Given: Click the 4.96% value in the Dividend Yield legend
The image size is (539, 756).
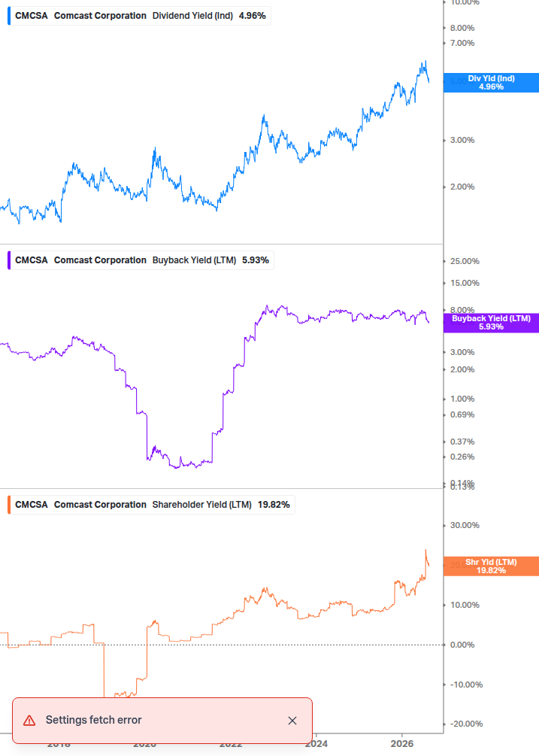Looking at the screenshot, I should (x=253, y=16).
